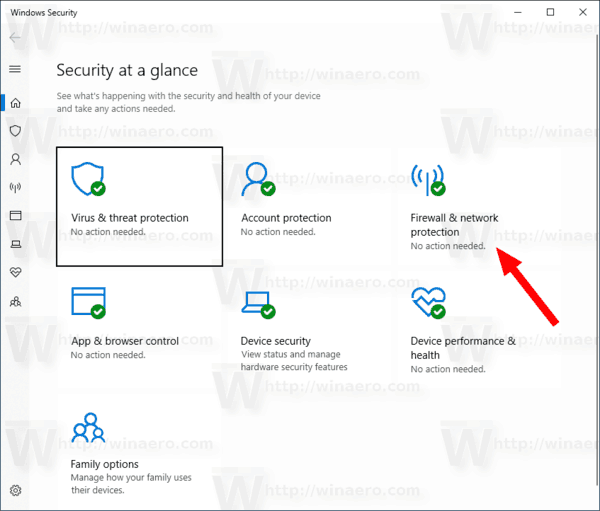Open the App & browser control window icon in sidebar
Image resolution: width=600 pixels, height=511 pixels.
15,216
